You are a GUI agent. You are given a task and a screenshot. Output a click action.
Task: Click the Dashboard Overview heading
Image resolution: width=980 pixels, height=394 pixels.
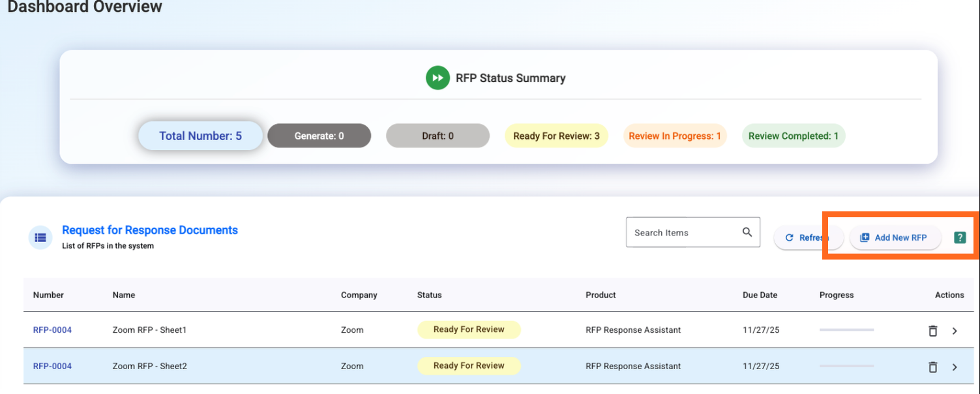85,7
